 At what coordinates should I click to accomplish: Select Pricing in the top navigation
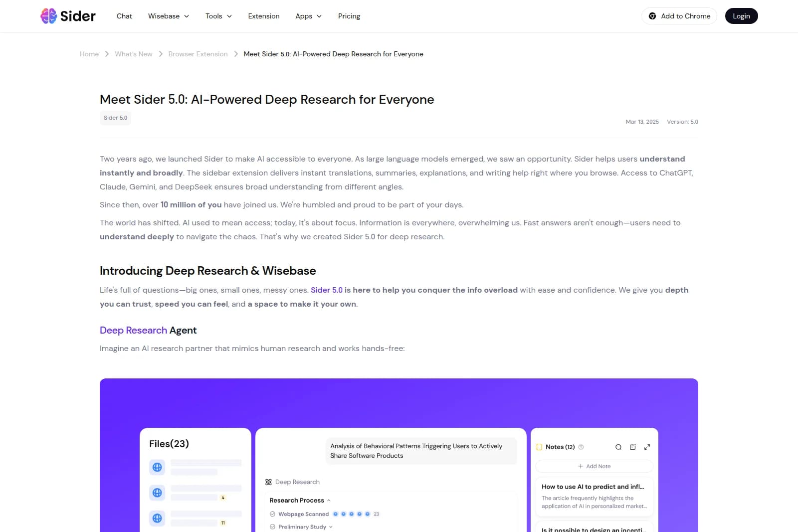349,16
